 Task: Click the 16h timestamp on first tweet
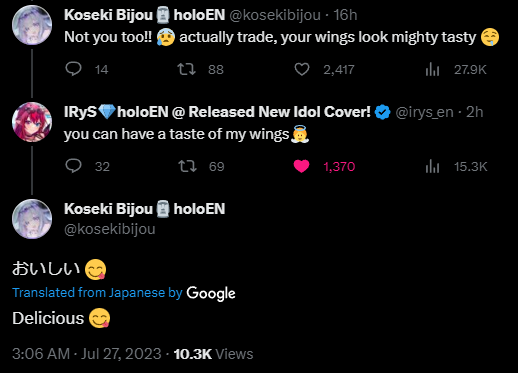[x=345, y=15]
